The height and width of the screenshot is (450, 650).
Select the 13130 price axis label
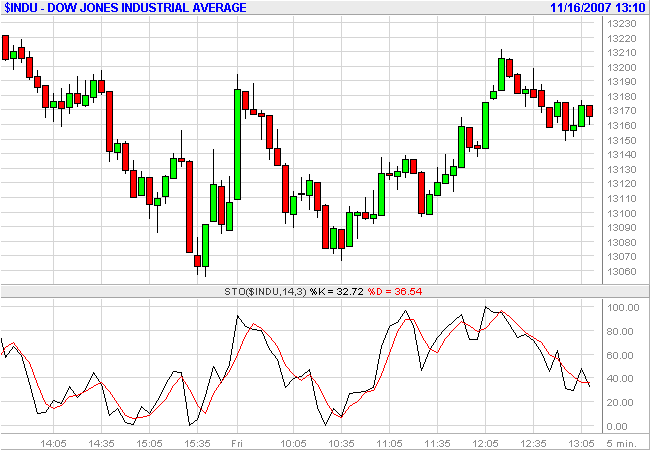coord(621,169)
